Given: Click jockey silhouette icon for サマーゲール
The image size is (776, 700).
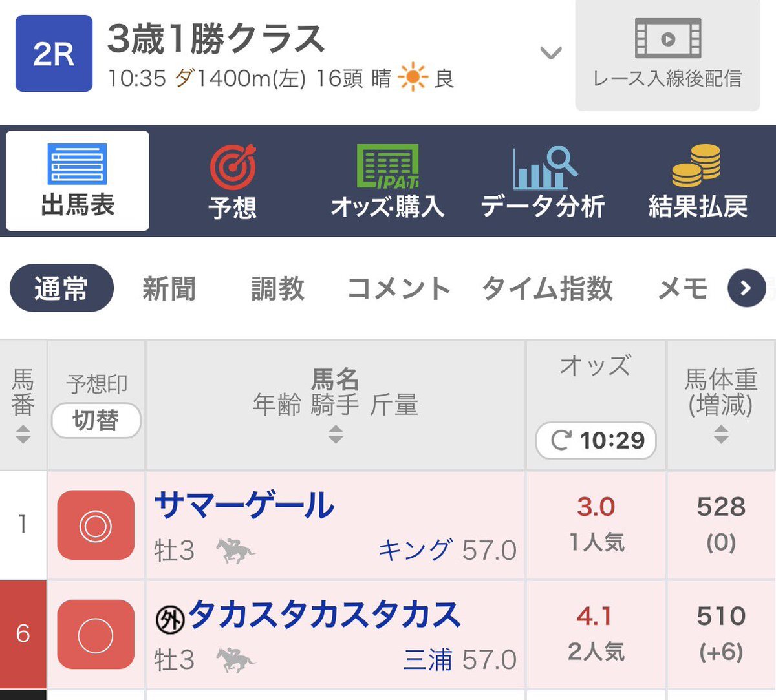Looking at the screenshot, I should click(x=235, y=550).
